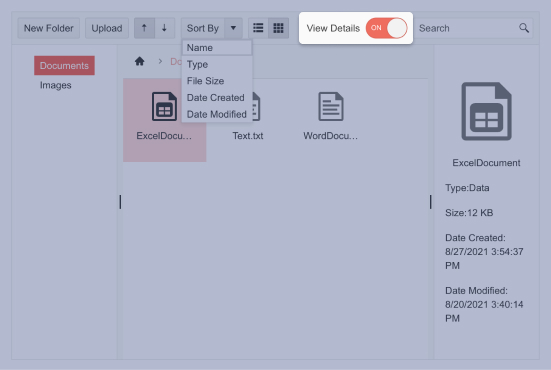Screen dimensions: 551x370
Task: Click the Date Modified value 8/20/2021
Action: pos(484,311)
